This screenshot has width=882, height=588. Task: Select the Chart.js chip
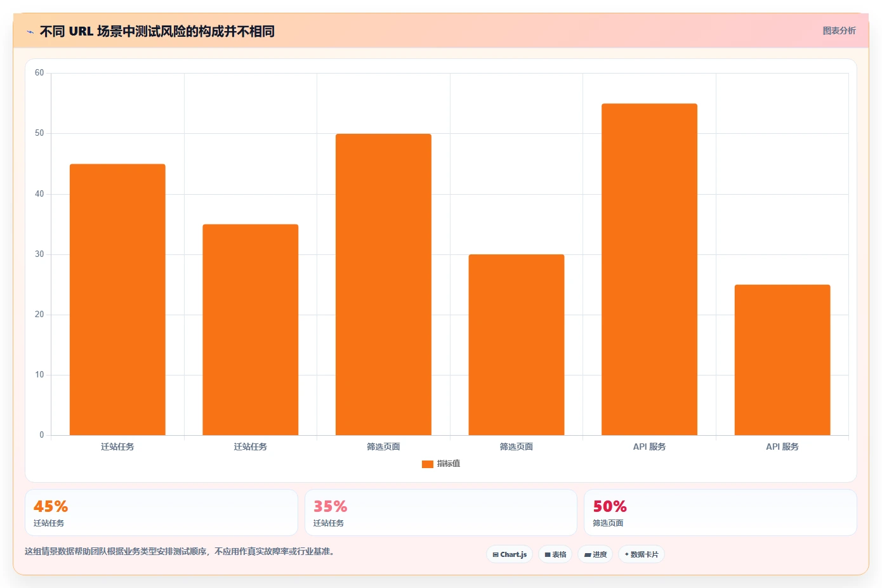click(510, 554)
